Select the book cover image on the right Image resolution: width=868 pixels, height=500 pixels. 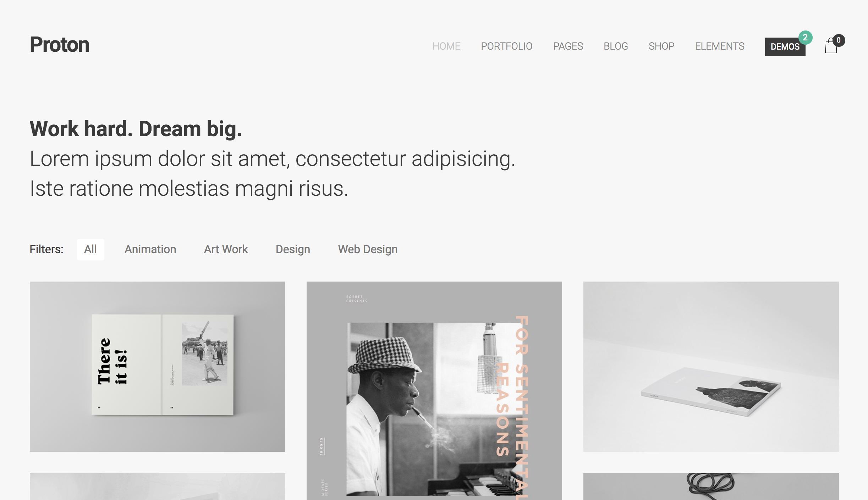[710, 367]
